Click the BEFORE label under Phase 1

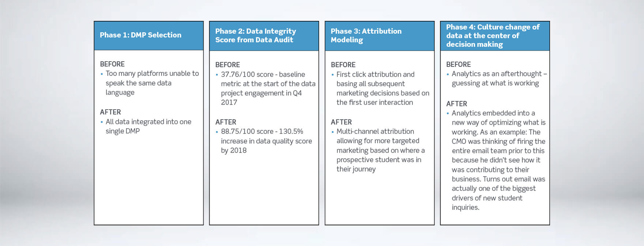click(x=112, y=64)
